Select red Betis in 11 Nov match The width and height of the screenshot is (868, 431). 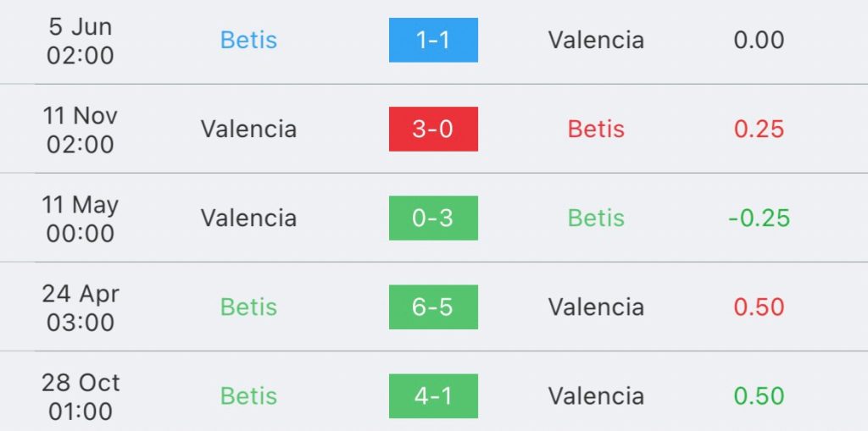596,129
